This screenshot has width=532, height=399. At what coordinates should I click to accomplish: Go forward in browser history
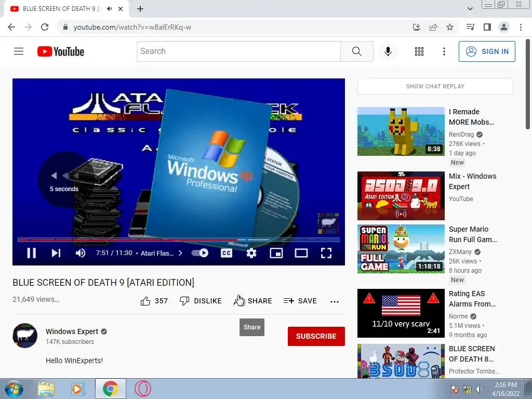(28, 27)
